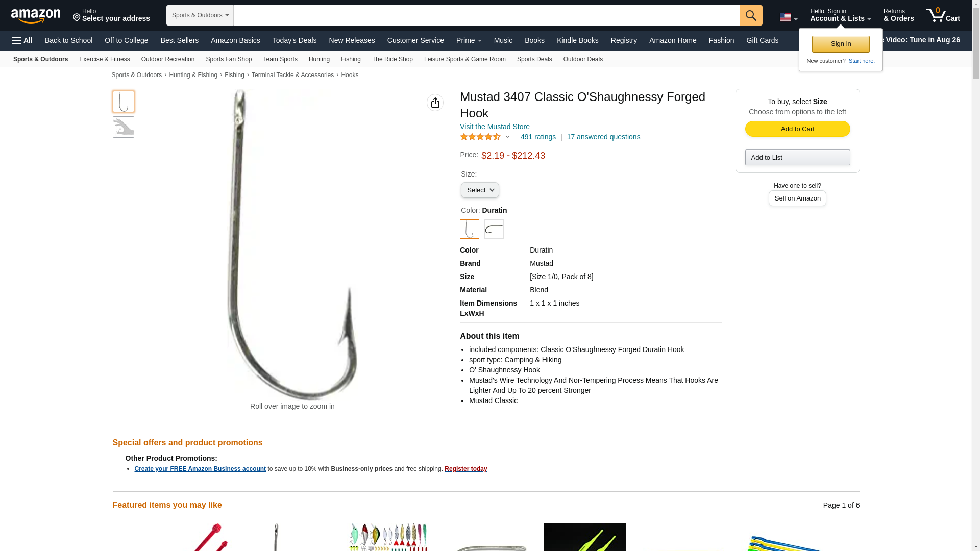Click the share icon on product image
This screenshot has height=551, width=980.
click(435, 103)
